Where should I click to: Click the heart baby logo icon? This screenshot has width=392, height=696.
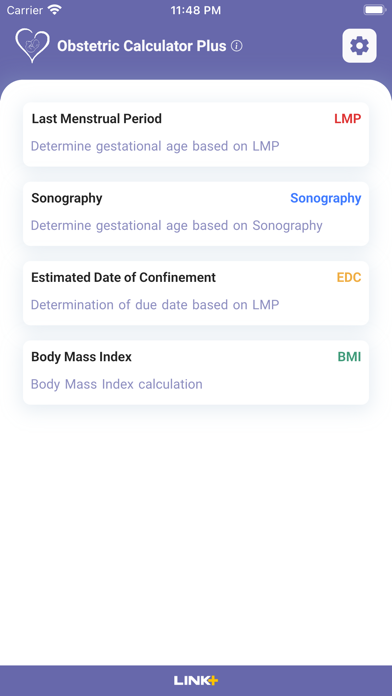point(32,45)
